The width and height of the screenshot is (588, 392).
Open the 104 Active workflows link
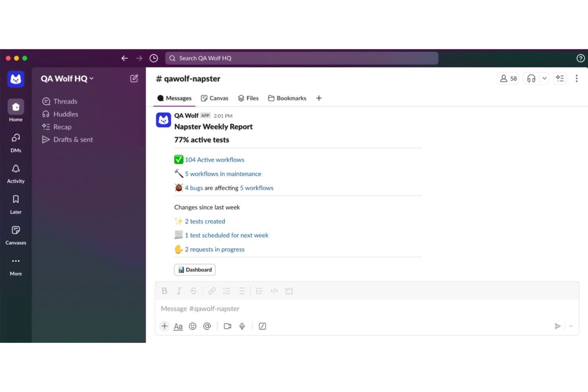coord(215,160)
